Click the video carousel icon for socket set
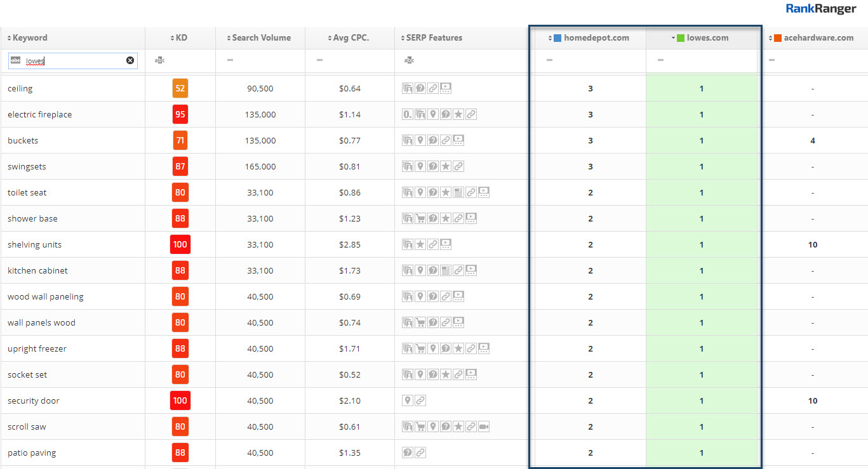 471,374
